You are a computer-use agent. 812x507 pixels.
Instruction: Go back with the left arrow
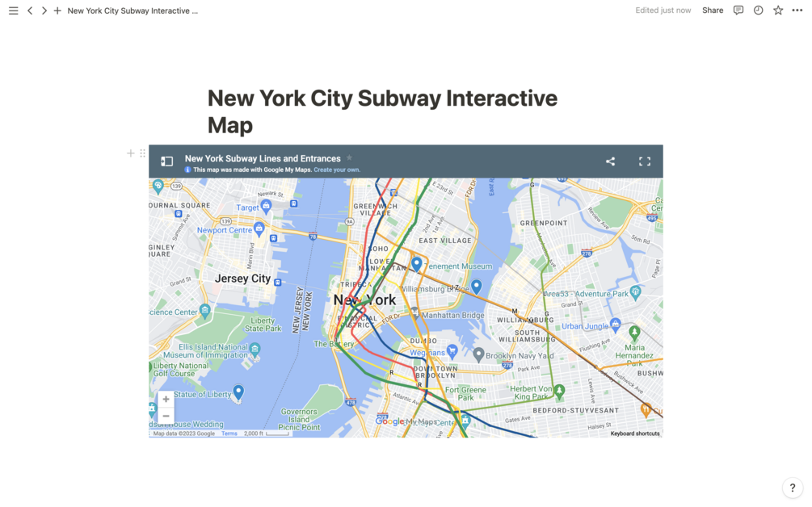tap(30, 10)
